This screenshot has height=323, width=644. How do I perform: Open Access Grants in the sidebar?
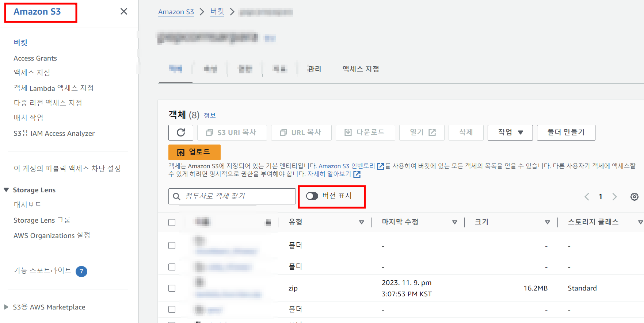(35, 58)
